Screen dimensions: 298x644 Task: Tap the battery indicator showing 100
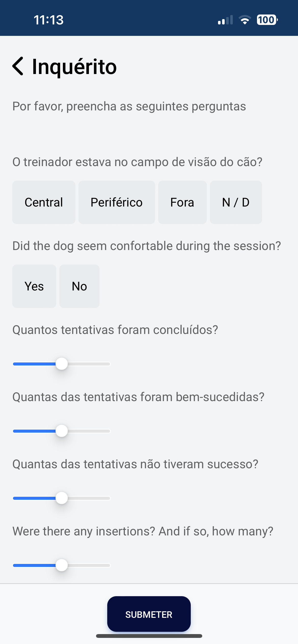point(267,20)
